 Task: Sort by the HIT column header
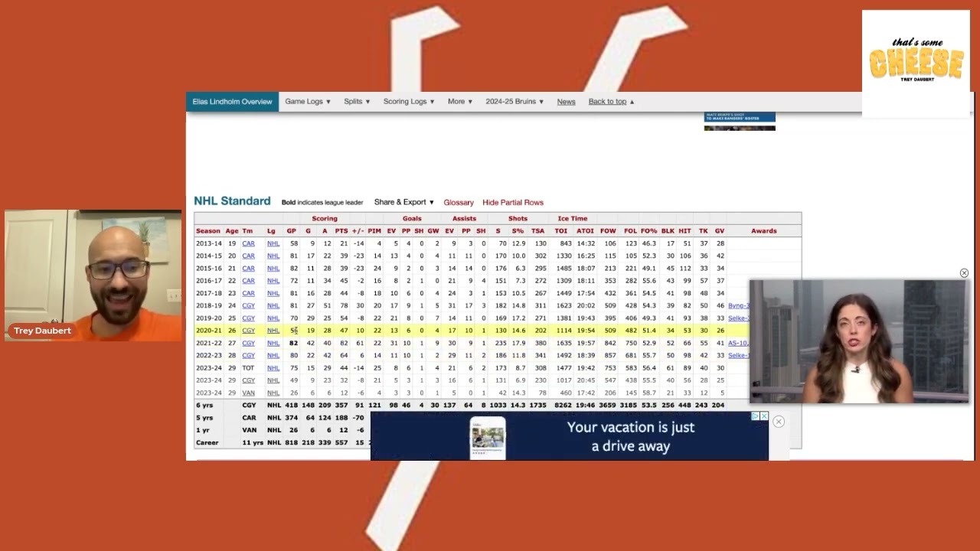point(684,231)
